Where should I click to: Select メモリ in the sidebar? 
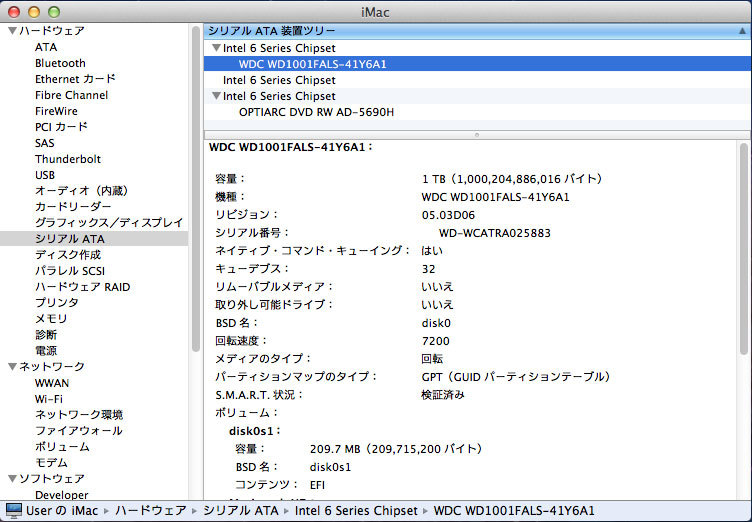pyautogui.click(x=51, y=319)
